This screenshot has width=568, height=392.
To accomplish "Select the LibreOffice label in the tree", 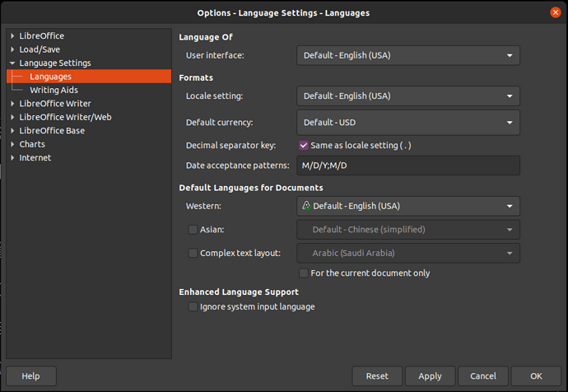I will point(42,36).
